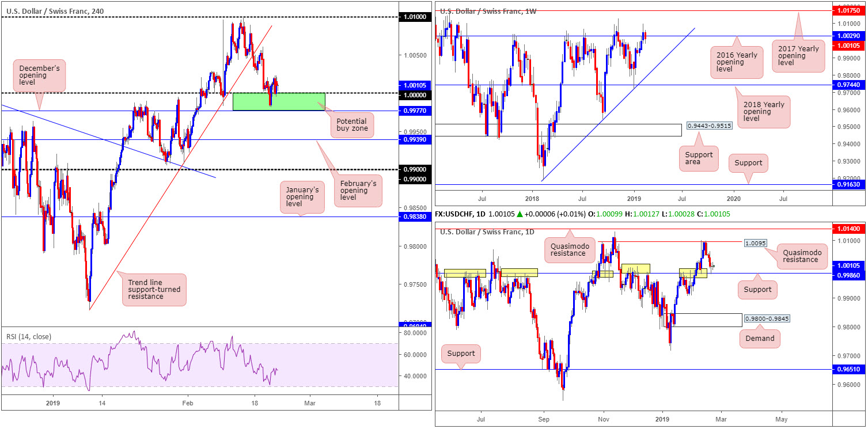Click the '2020' date on the weekly time axis
868x429 pixels.
(x=735, y=198)
